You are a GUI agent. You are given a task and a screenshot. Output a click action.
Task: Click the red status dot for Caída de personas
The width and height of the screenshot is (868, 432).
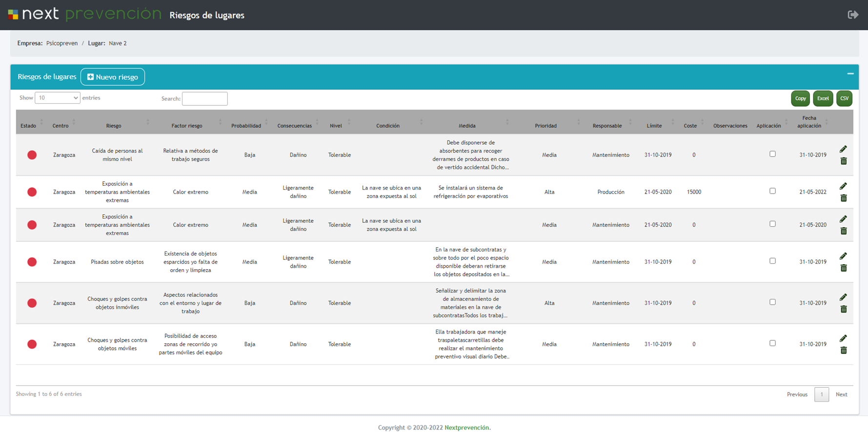pos(32,155)
